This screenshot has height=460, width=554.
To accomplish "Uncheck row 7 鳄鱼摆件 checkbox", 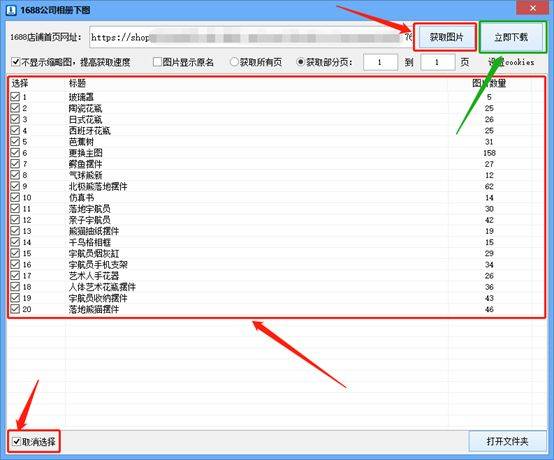I will (x=15, y=164).
